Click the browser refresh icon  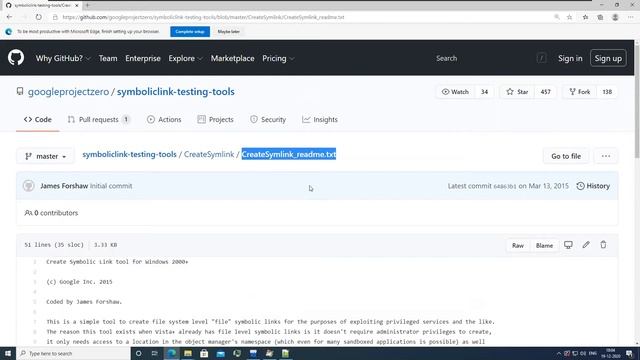click(x=38, y=17)
